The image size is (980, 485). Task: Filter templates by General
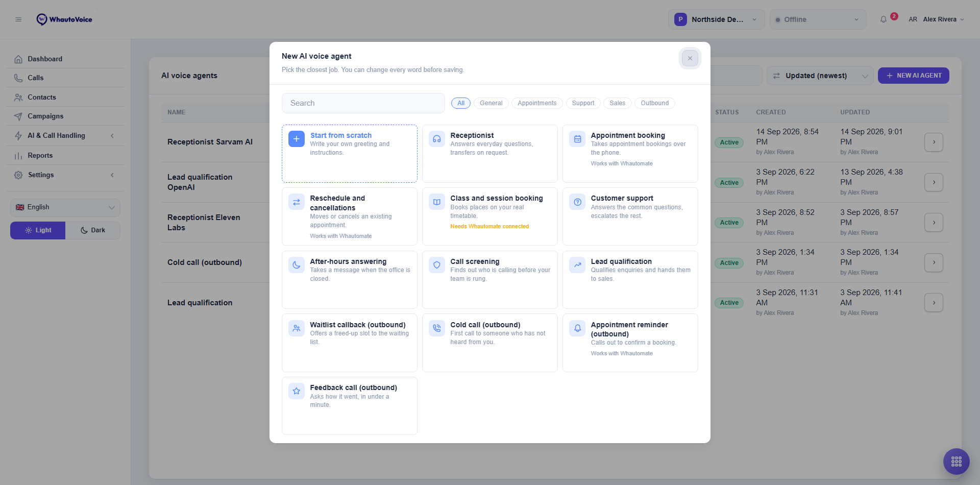491,103
